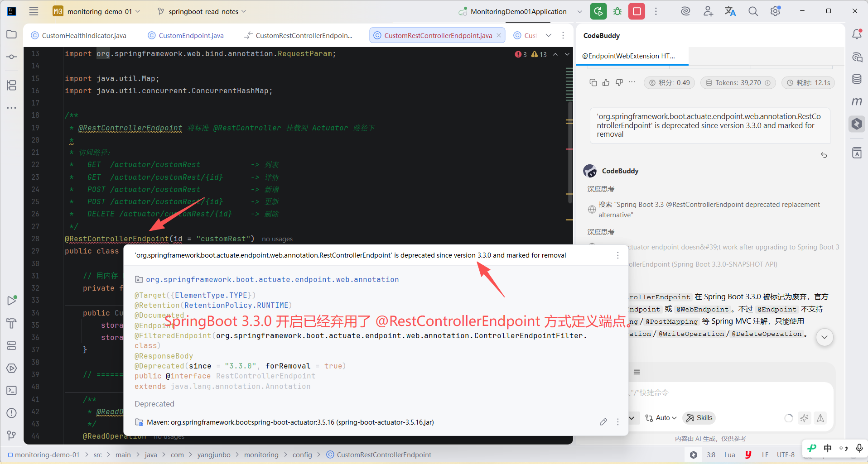Open the Database tool window
The width and height of the screenshot is (868, 464).
click(x=857, y=79)
